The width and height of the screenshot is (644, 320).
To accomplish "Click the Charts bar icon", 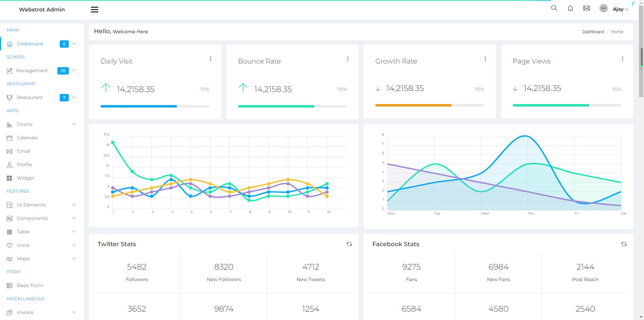I will 9,125.
